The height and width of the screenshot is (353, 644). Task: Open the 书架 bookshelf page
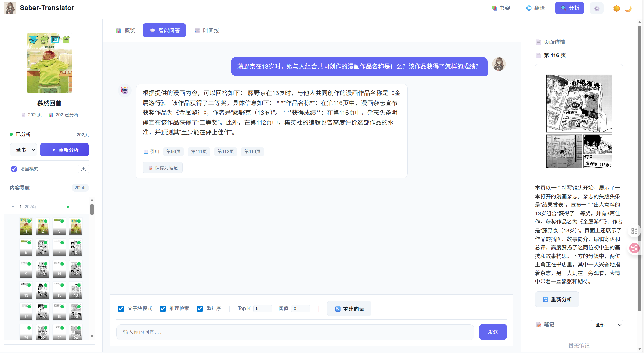500,8
